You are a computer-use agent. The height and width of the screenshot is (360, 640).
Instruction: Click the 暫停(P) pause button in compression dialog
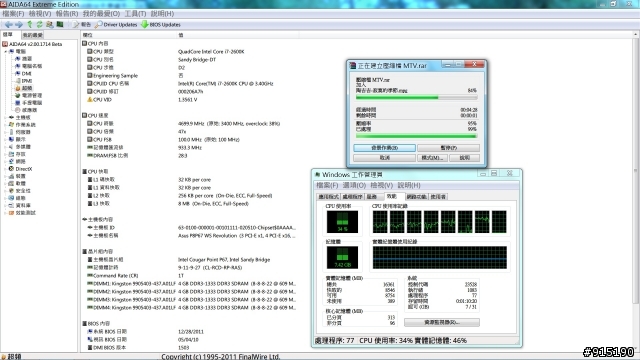[448, 148]
